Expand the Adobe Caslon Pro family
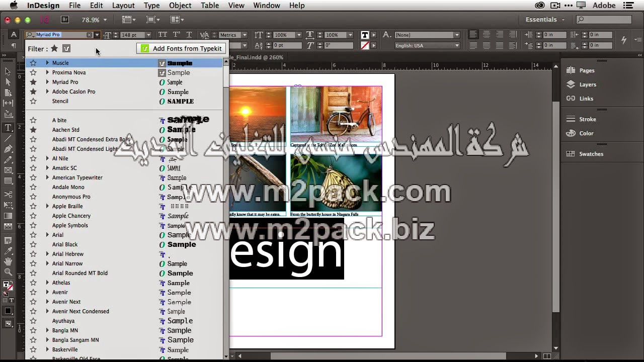644x362 pixels. [47, 92]
